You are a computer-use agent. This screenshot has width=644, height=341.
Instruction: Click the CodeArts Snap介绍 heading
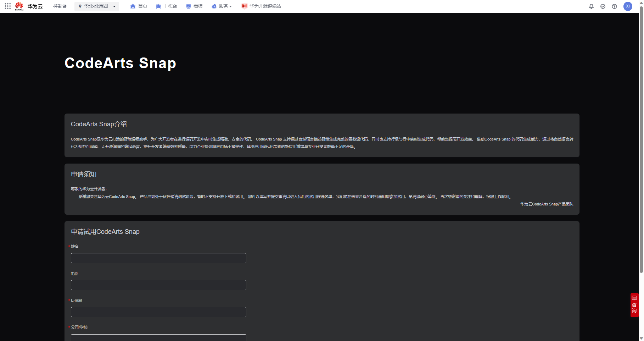click(x=99, y=124)
